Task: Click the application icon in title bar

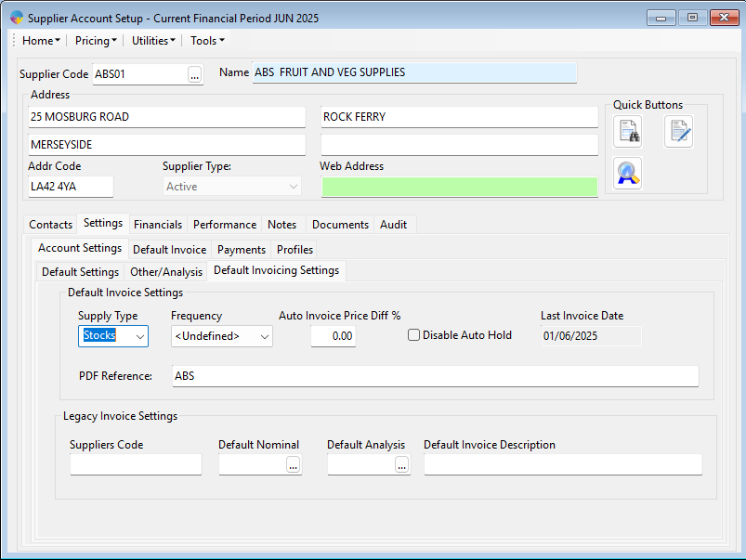Action: [x=16, y=18]
